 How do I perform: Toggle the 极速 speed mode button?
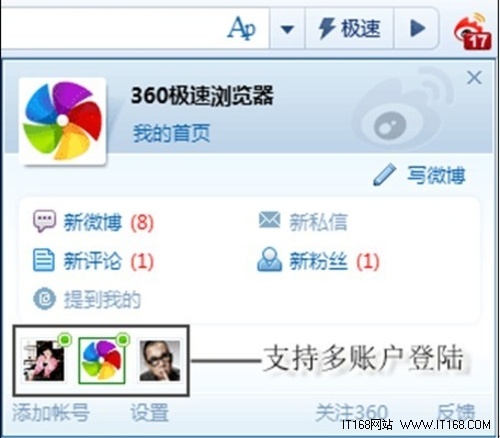pos(349,29)
